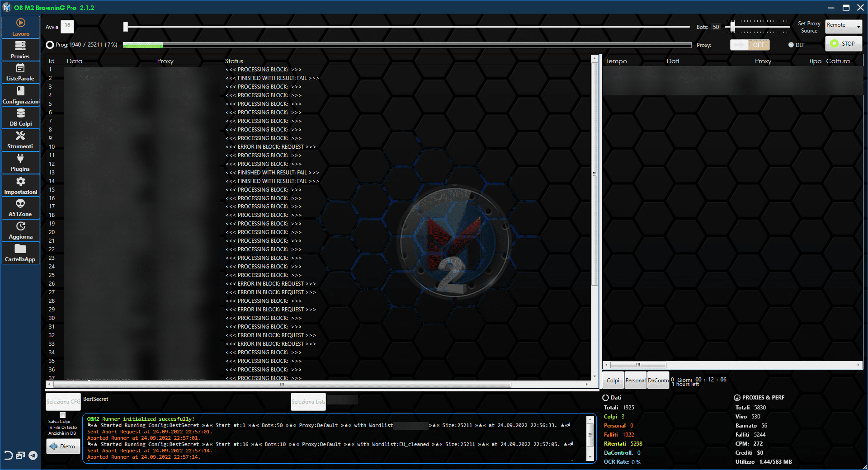Click the Tipo column header
Screen dimensions: 868x470
[815, 61]
